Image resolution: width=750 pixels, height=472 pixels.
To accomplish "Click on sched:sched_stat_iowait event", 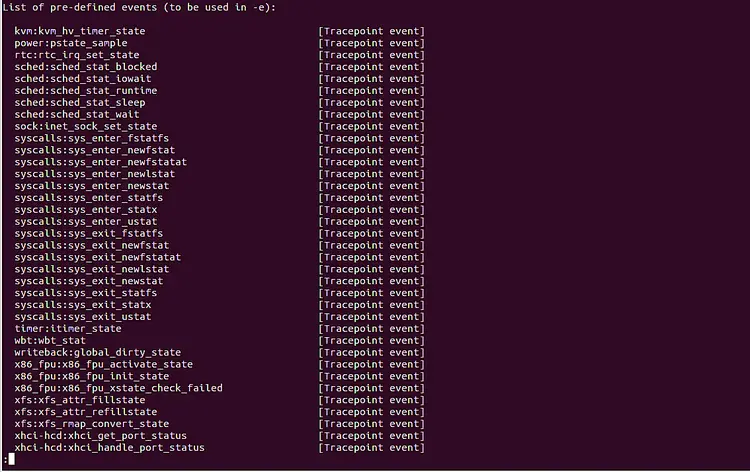I will coord(83,79).
